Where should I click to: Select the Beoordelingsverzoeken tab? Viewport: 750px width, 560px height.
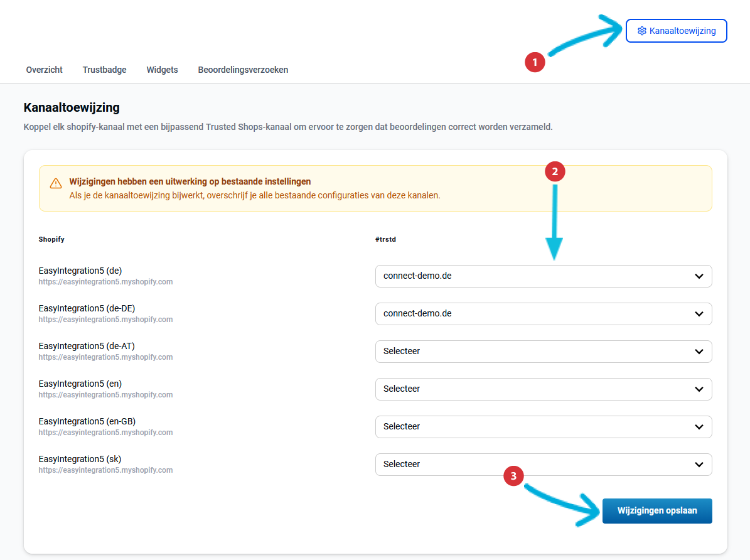[243, 70]
